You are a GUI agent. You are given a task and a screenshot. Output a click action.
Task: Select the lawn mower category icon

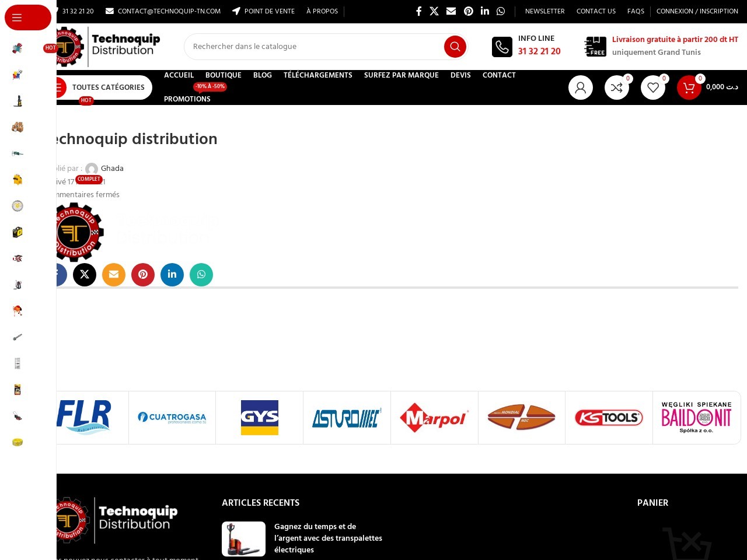pos(18,416)
